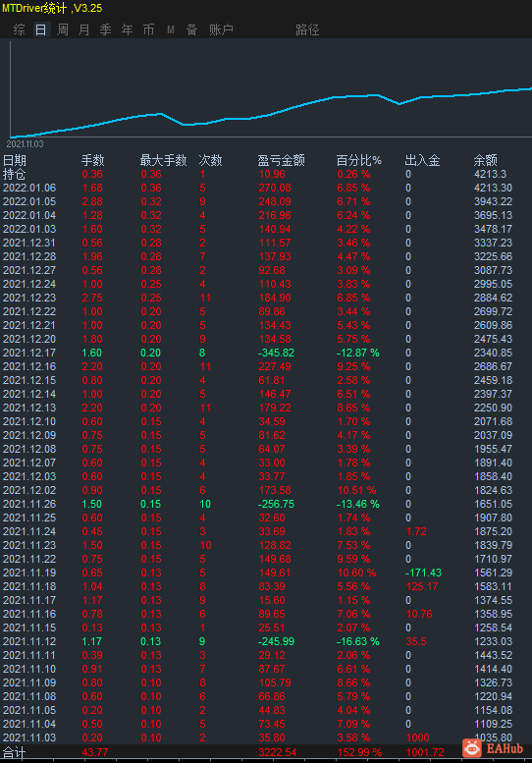
Task: Click the 百分比% column header
Action: coord(359,160)
